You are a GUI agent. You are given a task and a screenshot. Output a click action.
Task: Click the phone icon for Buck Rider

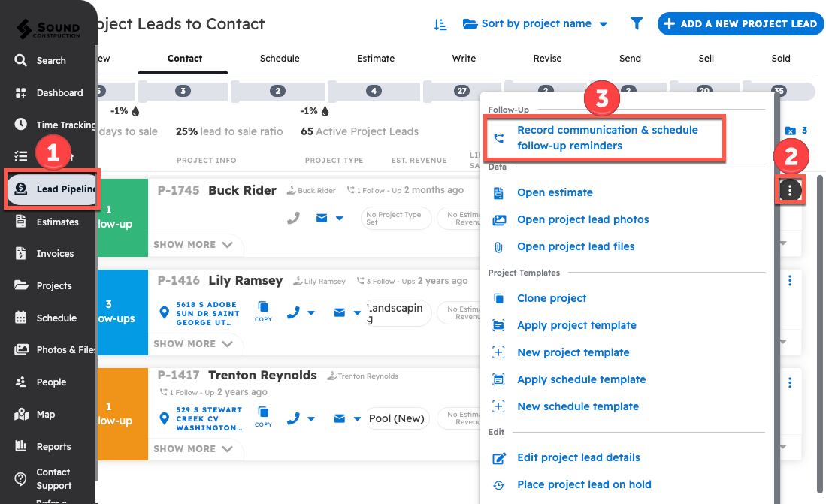pos(293,218)
